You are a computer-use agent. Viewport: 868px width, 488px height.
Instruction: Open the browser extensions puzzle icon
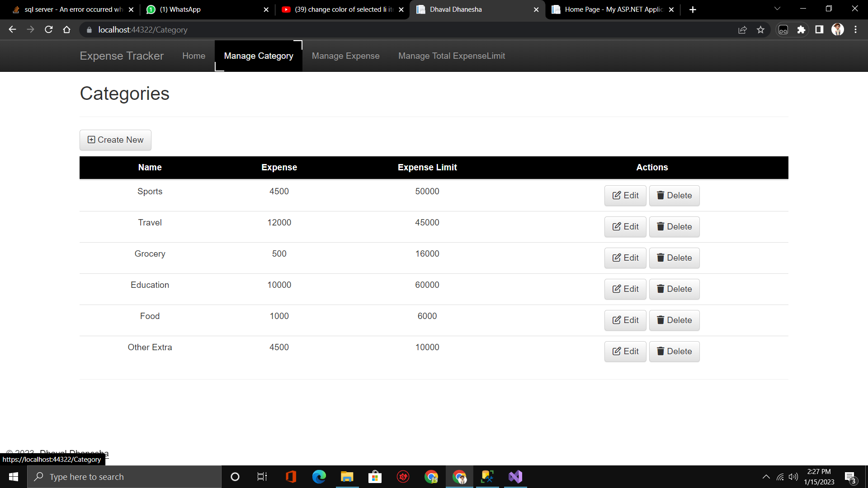tap(802, 29)
